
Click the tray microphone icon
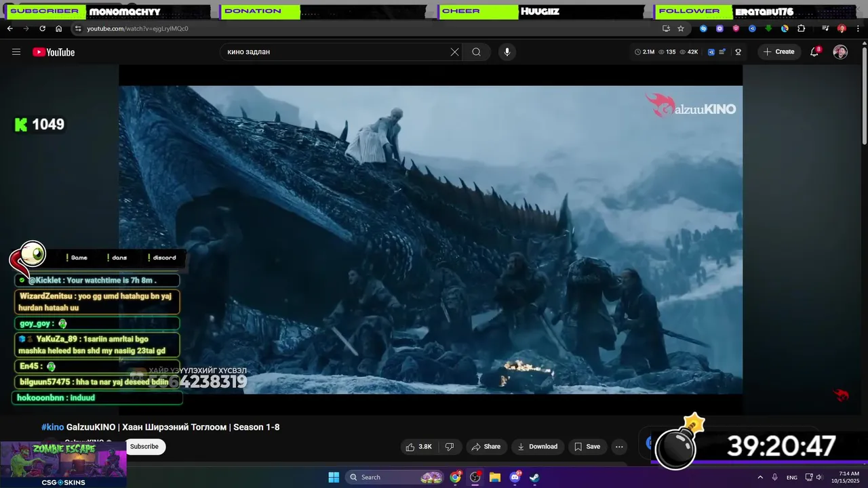coord(775,477)
